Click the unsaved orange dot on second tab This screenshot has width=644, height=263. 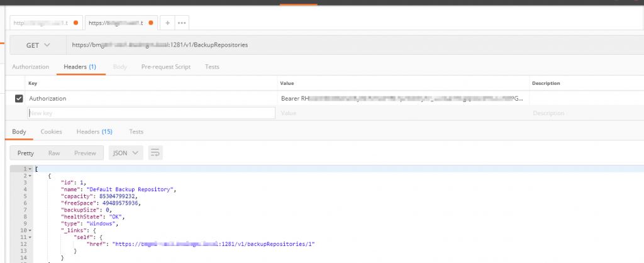pyautogui.click(x=150, y=23)
